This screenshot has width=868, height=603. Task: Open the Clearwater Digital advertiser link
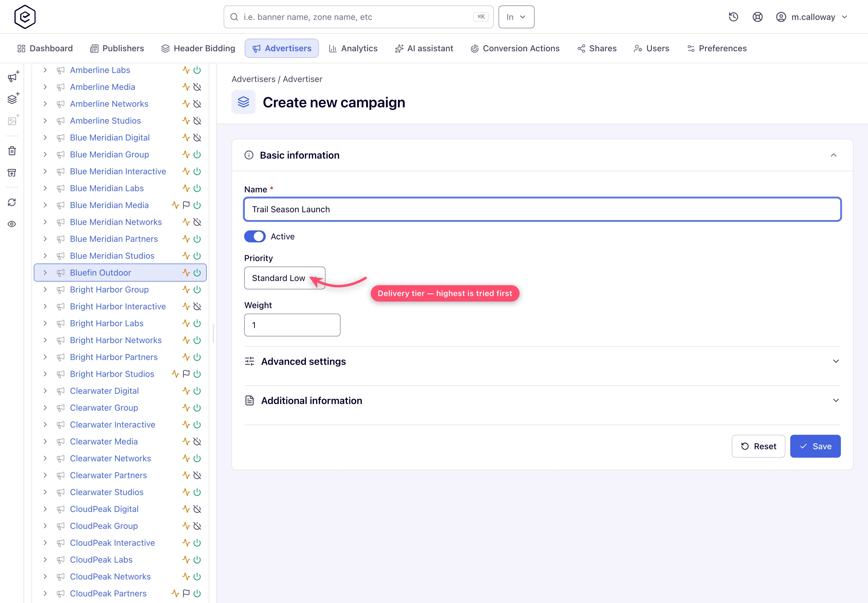coord(104,391)
